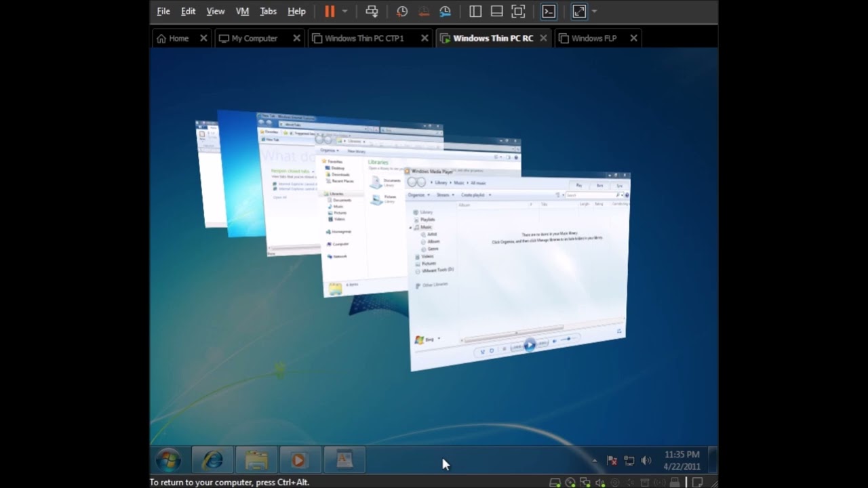Select Playlists in the Media Player tree
This screenshot has height=488, width=868.
click(x=428, y=220)
